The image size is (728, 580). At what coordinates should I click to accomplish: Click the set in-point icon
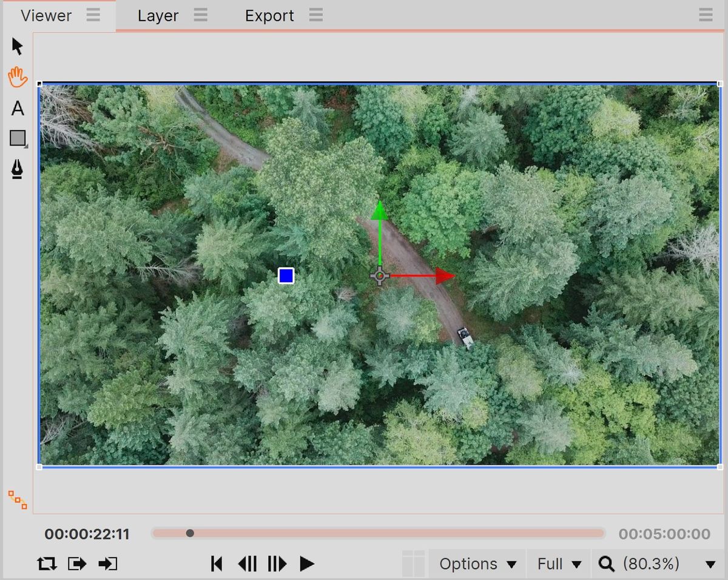pyautogui.click(x=108, y=564)
